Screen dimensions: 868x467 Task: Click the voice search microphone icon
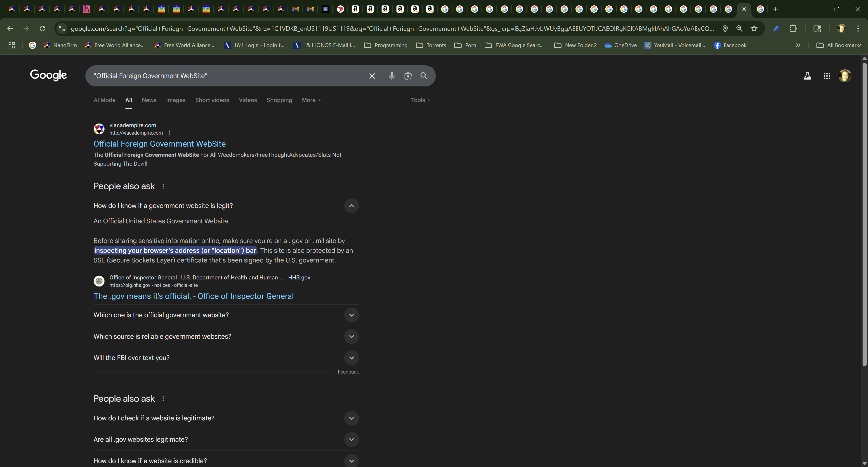pyautogui.click(x=392, y=76)
